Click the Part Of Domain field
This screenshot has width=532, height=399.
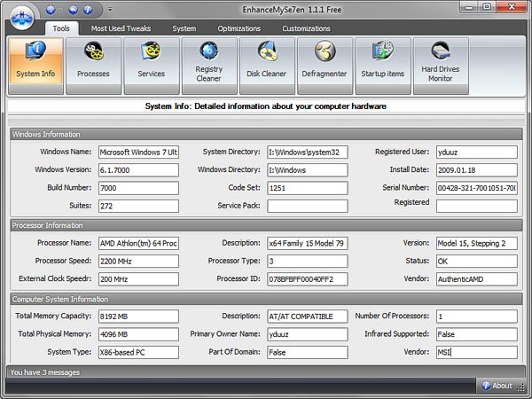point(308,352)
